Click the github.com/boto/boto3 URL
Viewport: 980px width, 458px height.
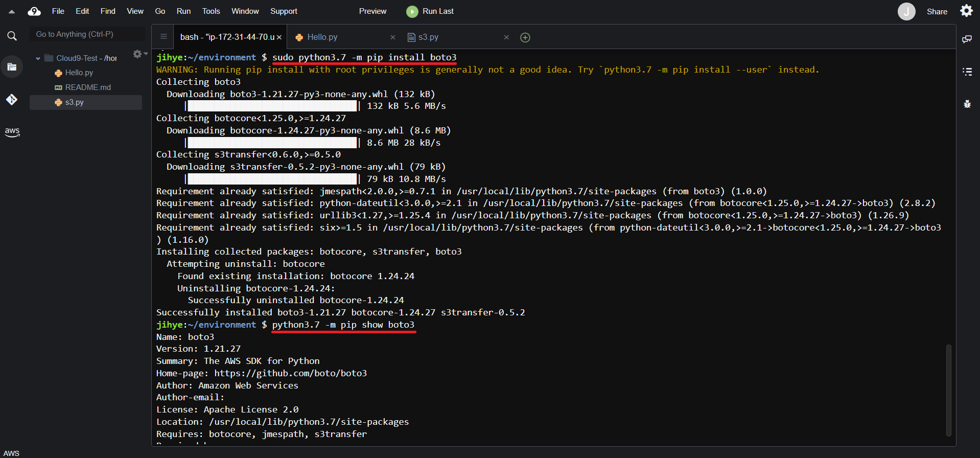point(290,373)
